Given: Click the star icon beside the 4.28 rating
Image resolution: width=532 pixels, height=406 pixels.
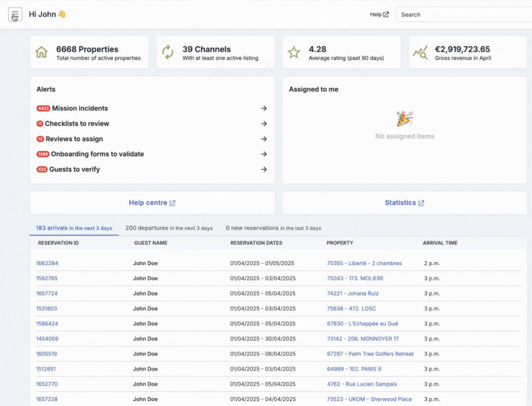Looking at the screenshot, I should click(x=294, y=52).
